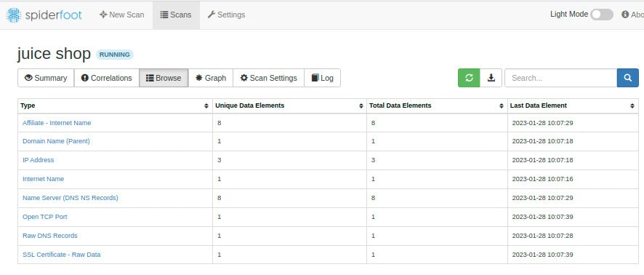Open the Graph view
644x275 pixels.
click(x=211, y=78)
